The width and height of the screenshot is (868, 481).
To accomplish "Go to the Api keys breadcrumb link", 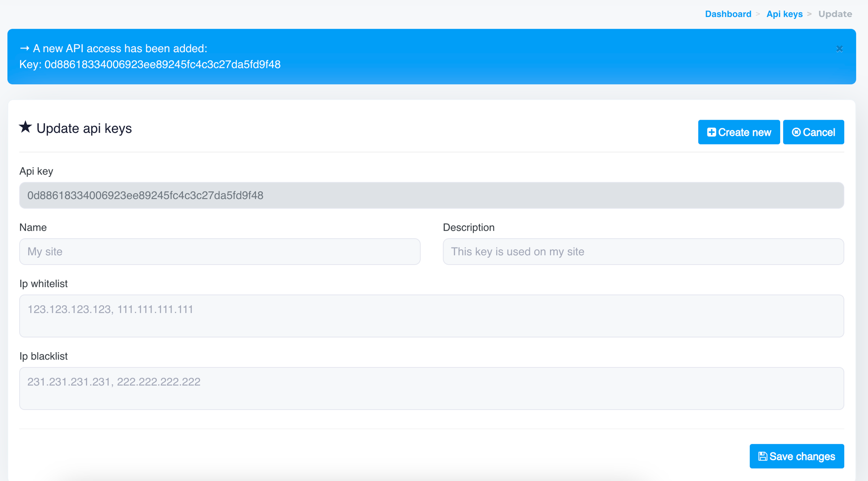I will [x=784, y=14].
